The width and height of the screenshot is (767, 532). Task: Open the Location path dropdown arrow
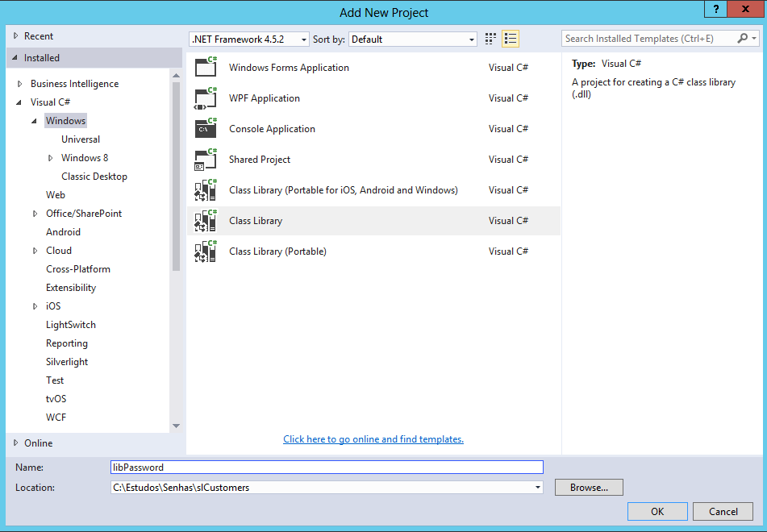coord(538,488)
